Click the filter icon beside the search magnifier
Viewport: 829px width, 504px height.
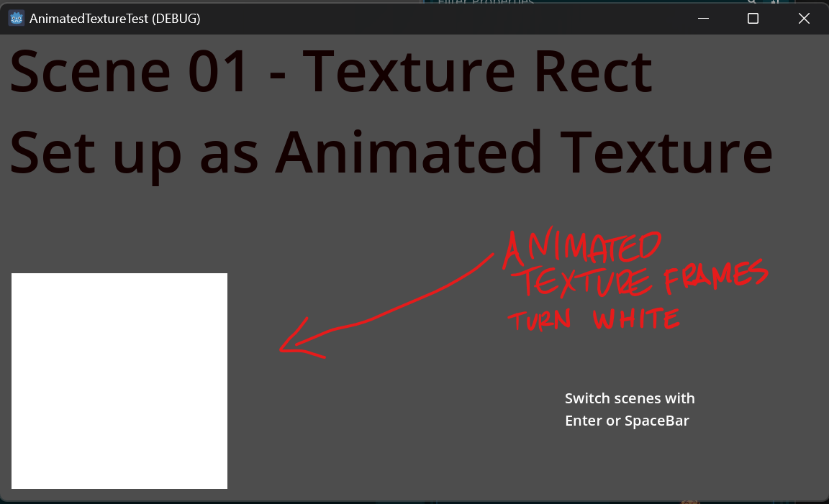click(x=776, y=2)
